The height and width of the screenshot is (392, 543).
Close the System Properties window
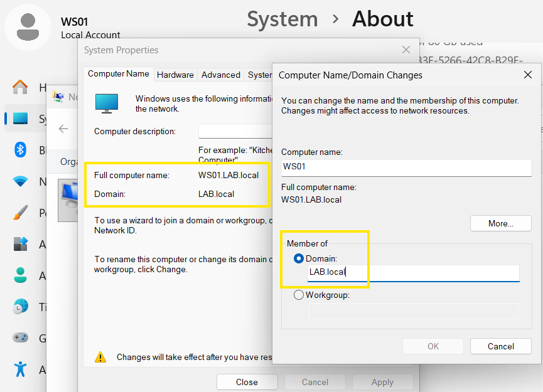coord(406,50)
